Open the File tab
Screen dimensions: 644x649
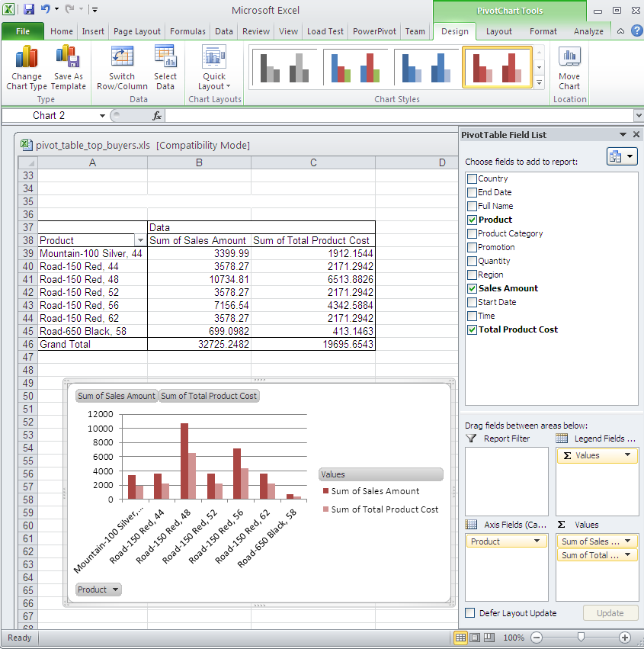[23, 31]
